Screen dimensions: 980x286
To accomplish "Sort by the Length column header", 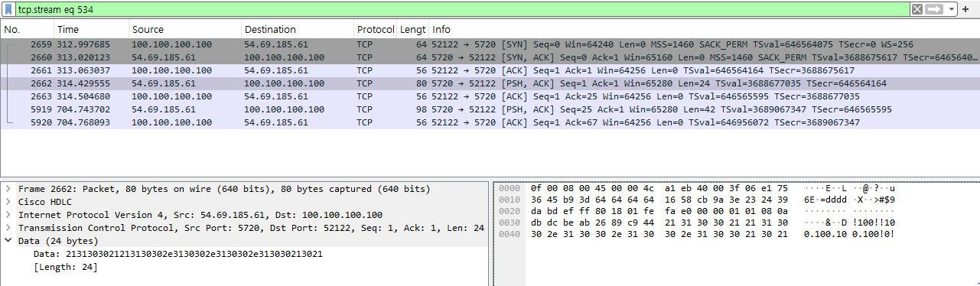I will coord(412,30).
